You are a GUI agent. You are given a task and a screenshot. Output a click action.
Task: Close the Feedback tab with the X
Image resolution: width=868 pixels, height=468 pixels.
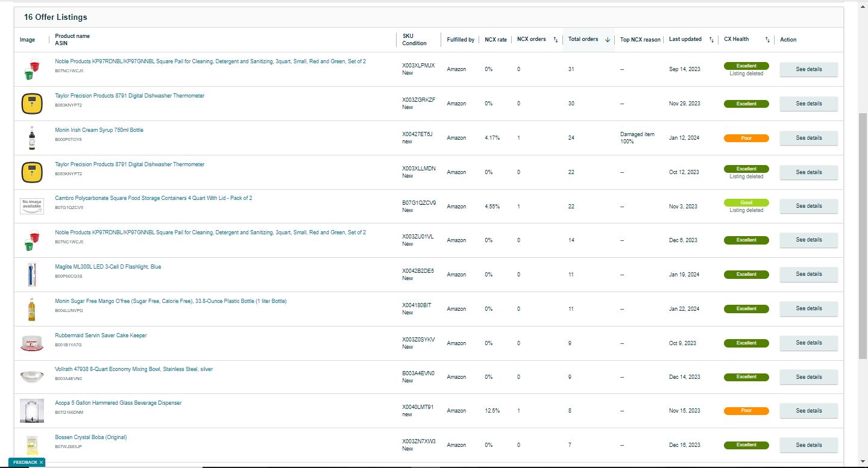[x=41, y=462]
